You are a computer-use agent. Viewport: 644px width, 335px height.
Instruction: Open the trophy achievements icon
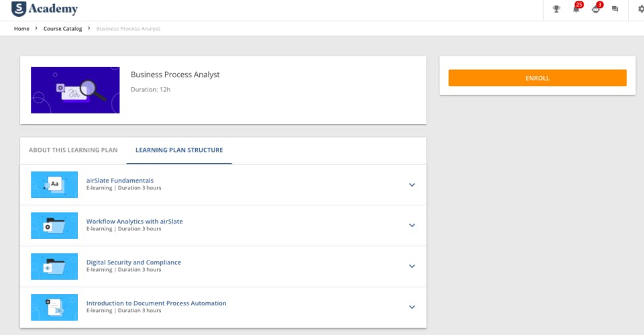tap(556, 9)
